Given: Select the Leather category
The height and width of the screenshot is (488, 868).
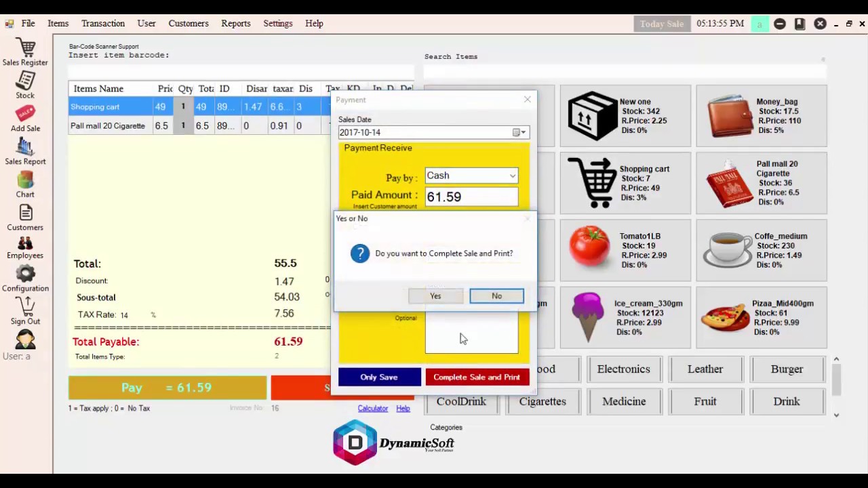Looking at the screenshot, I should coord(705,369).
